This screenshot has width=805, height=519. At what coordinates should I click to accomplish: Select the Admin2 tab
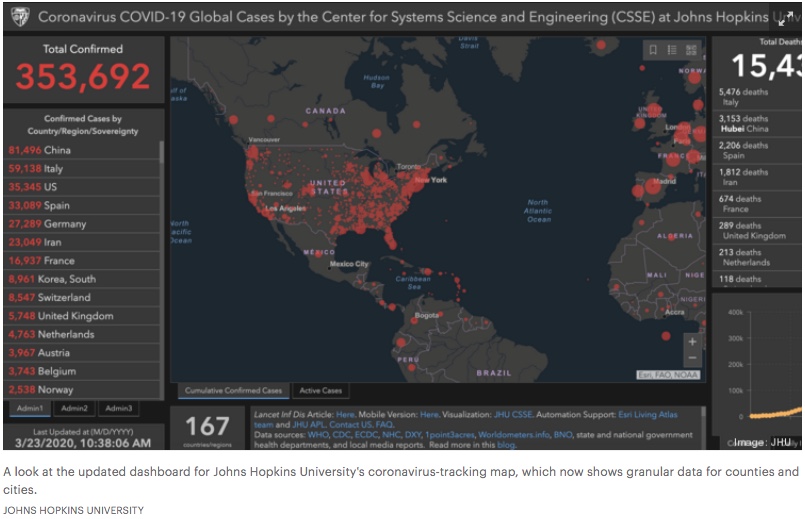click(x=75, y=408)
